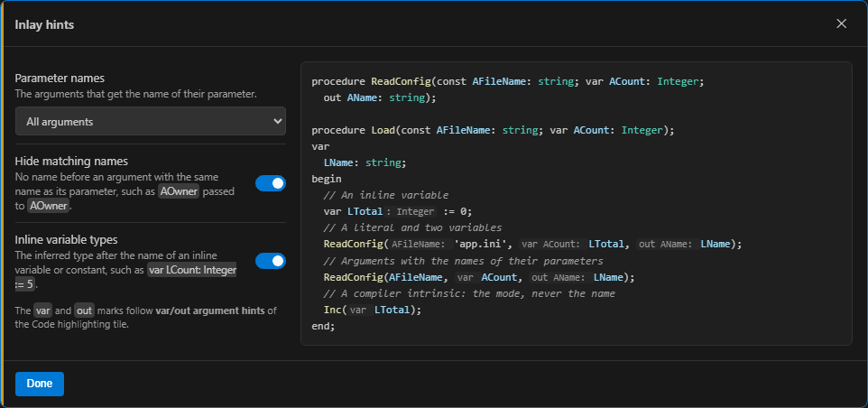The height and width of the screenshot is (408, 868).
Task: Click the '// Arguments with the names' comment
Action: tap(464, 260)
